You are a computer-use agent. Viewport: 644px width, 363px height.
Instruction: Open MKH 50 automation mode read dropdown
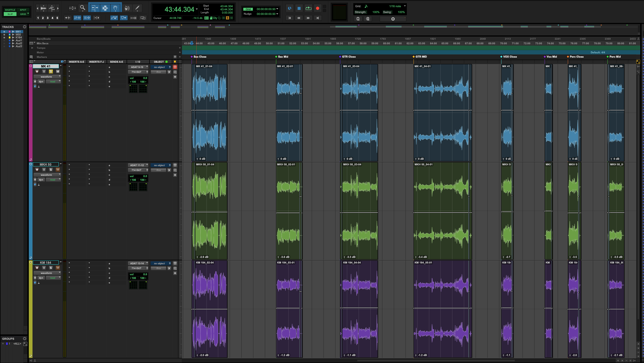pyautogui.click(x=54, y=180)
